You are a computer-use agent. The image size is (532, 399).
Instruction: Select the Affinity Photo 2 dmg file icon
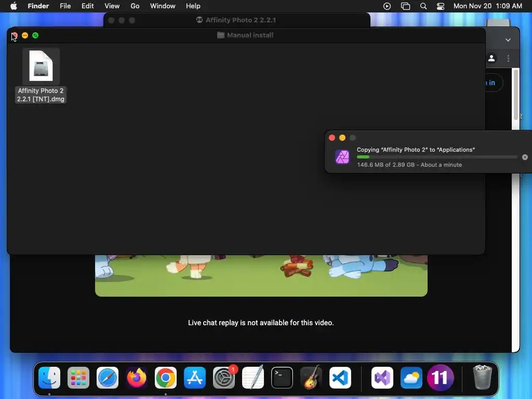(41, 66)
